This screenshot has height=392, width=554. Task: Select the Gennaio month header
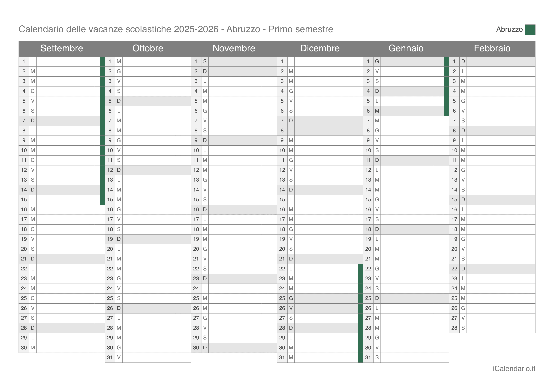tap(406, 48)
